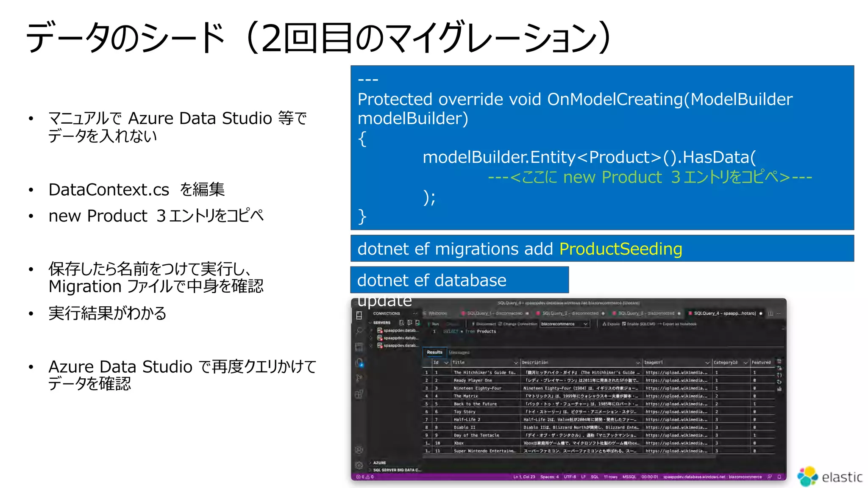Open the Description column filter dropdown
The height and width of the screenshot is (488, 868).
(638, 363)
